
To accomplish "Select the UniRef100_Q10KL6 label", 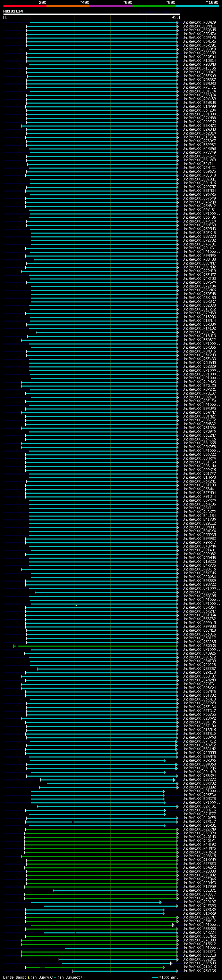I will pyautogui.click(x=199, y=967).
